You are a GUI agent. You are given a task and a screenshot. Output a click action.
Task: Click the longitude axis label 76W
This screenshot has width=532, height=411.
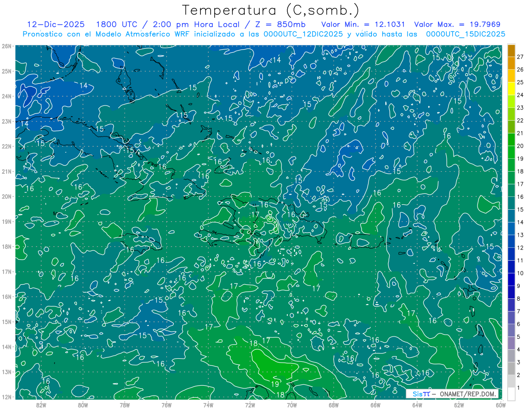[x=166, y=405]
